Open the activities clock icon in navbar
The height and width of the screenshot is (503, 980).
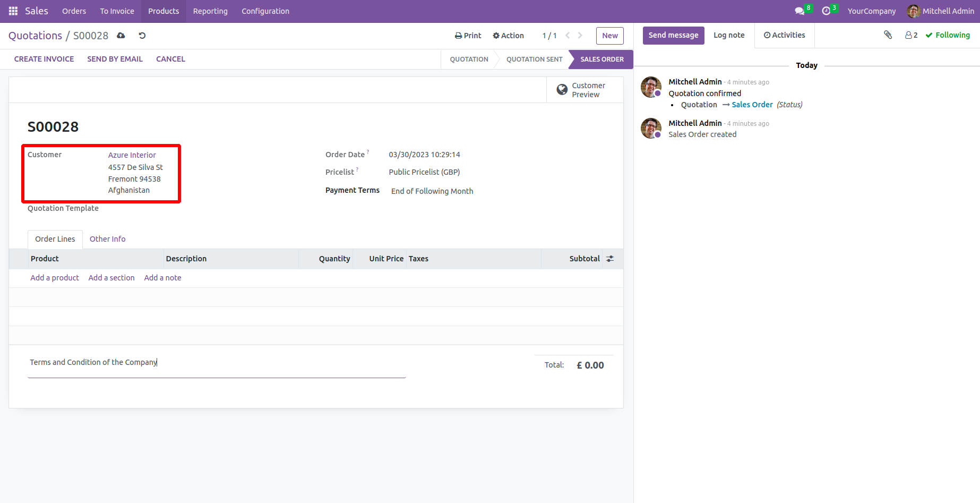tap(826, 11)
